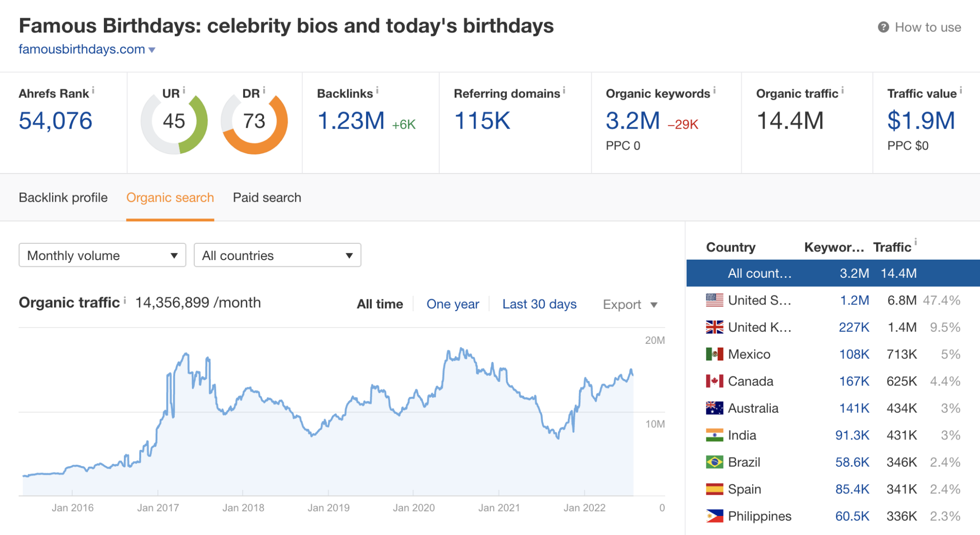Click the India flag icon
Viewport: 980px width, 535px height.
[714, 435]
